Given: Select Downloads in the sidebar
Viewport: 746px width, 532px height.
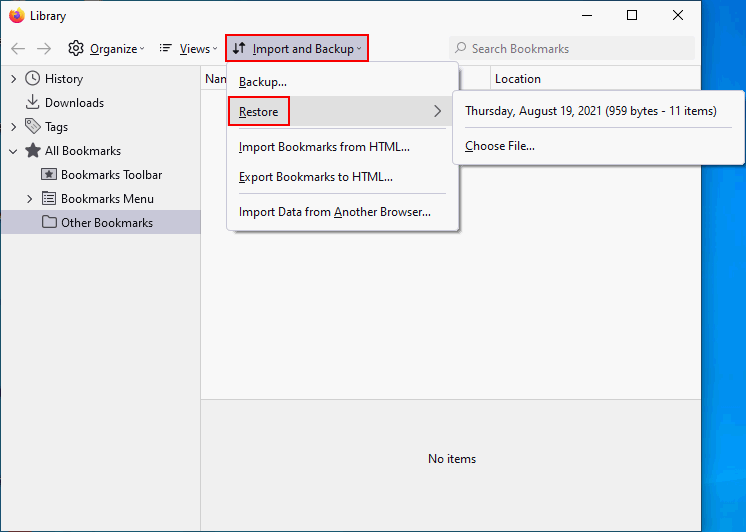Looking at the screenshot, I should click(x=74, y=103).
